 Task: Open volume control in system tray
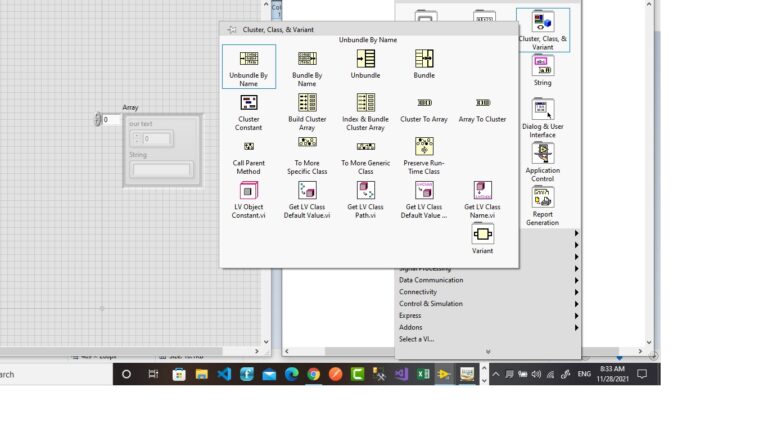point(537,374)
